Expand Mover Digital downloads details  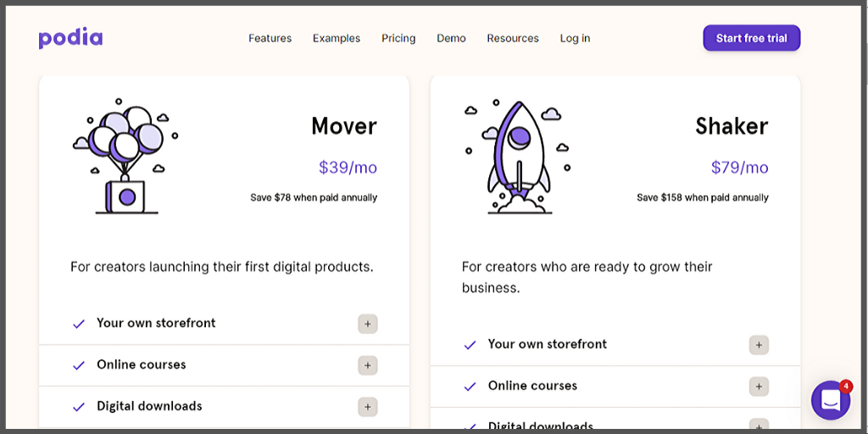click(x=368, y=408)
